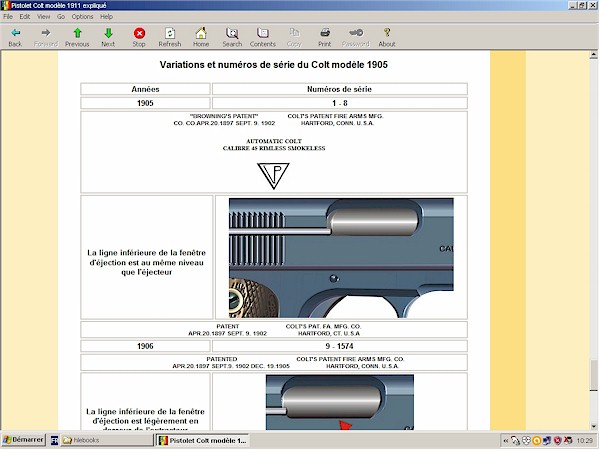This screenshot has width=600, height=450.
Task: Open the Options menu
Action: point(82,16)
